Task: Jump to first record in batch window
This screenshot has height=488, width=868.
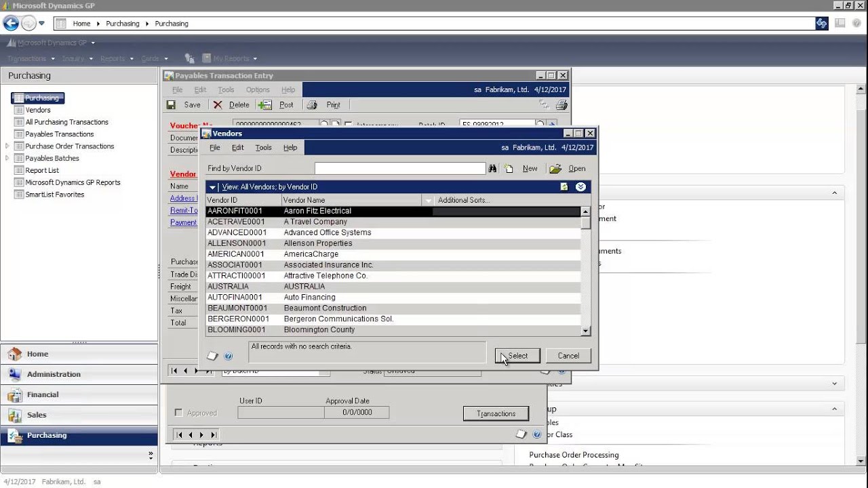Action: point(179,435)
